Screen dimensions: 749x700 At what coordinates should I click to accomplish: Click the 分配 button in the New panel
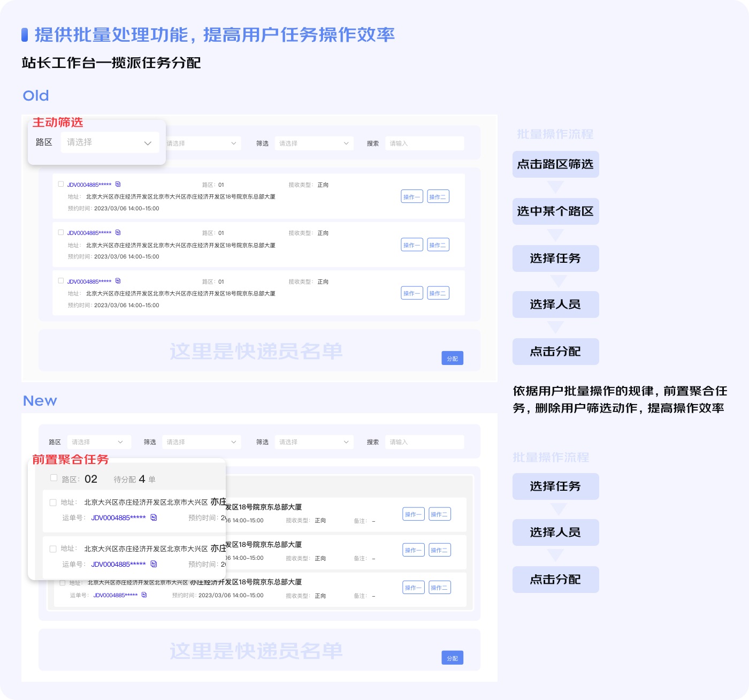[x=452, y=658]
